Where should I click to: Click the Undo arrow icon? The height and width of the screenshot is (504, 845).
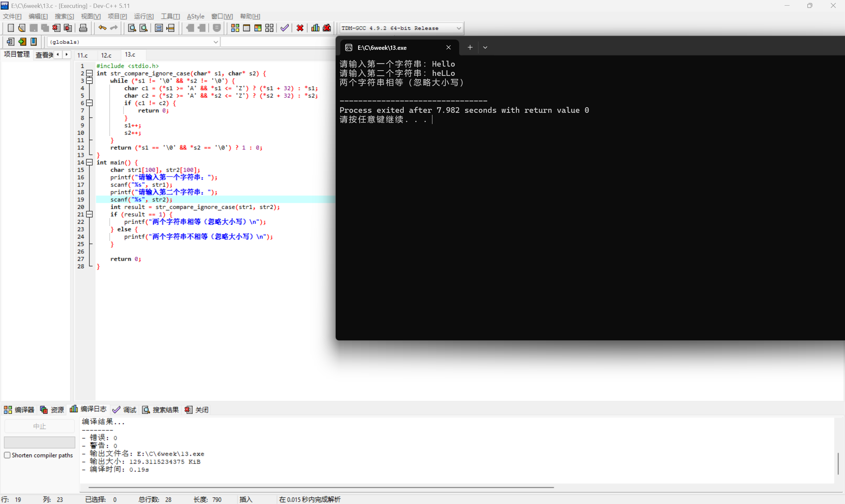(102, 28)
